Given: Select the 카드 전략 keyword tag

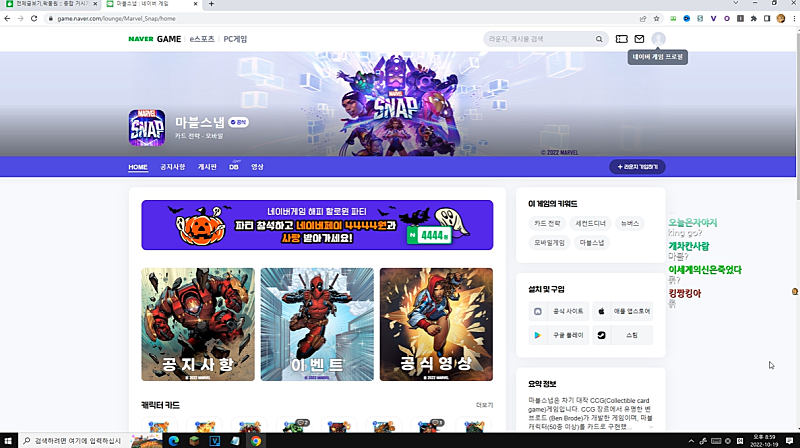Looking at the screenshot, I should pyautogui.click(x=547, y=223).
